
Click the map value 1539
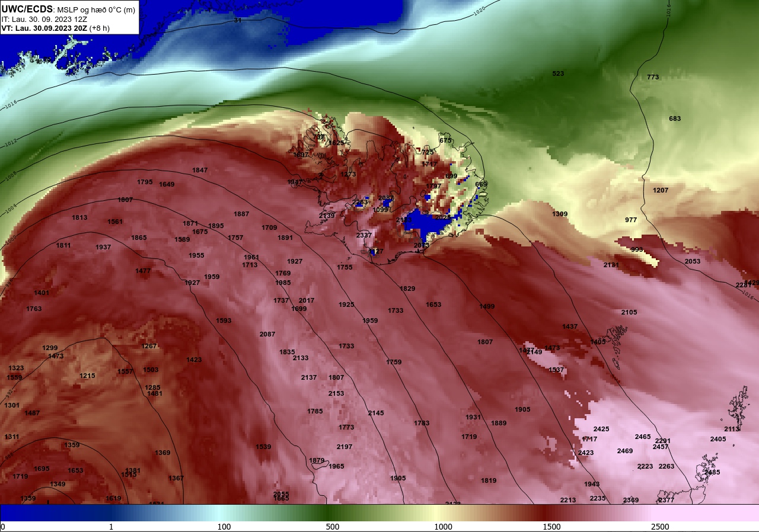[263, 447]
